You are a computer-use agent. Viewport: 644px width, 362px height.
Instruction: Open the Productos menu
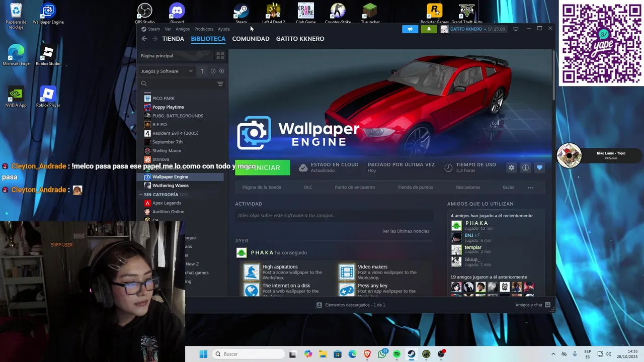click(x=204, y=29)
